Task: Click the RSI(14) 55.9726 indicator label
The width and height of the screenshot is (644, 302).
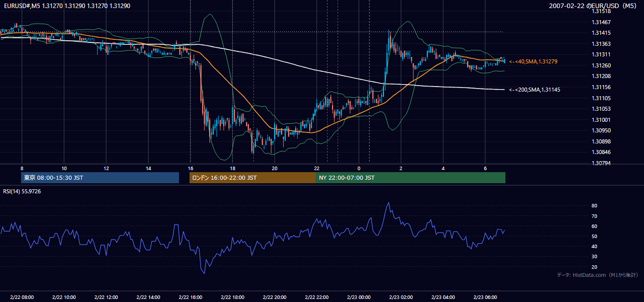Action: point(22,191)
